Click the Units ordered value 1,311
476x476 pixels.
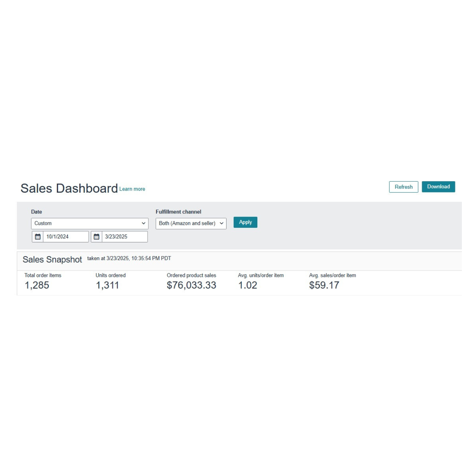[x=108, y=285]
